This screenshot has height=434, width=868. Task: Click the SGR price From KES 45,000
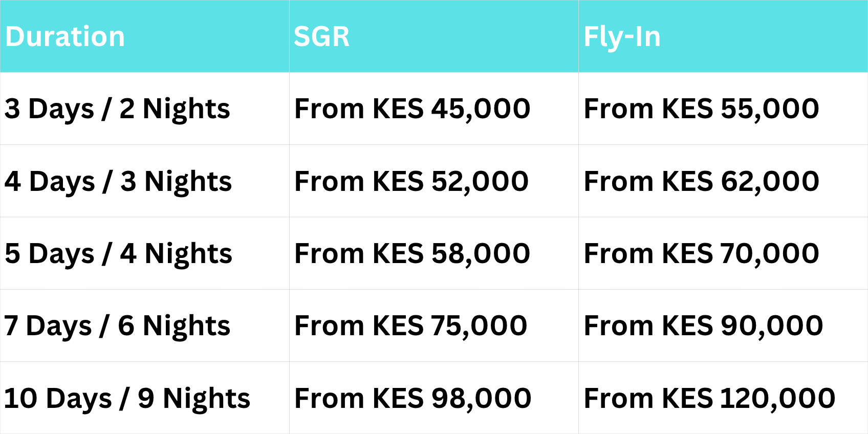pos(412,109)
